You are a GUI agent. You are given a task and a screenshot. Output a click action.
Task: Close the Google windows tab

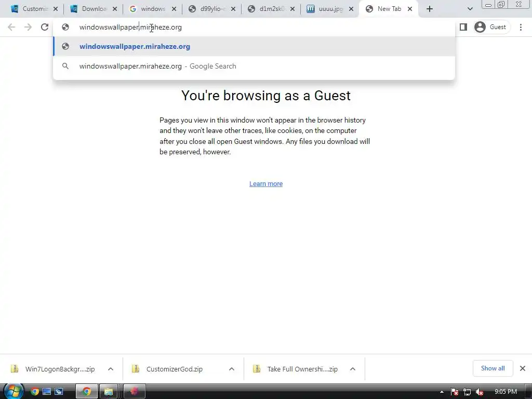(x=174, y=9)
